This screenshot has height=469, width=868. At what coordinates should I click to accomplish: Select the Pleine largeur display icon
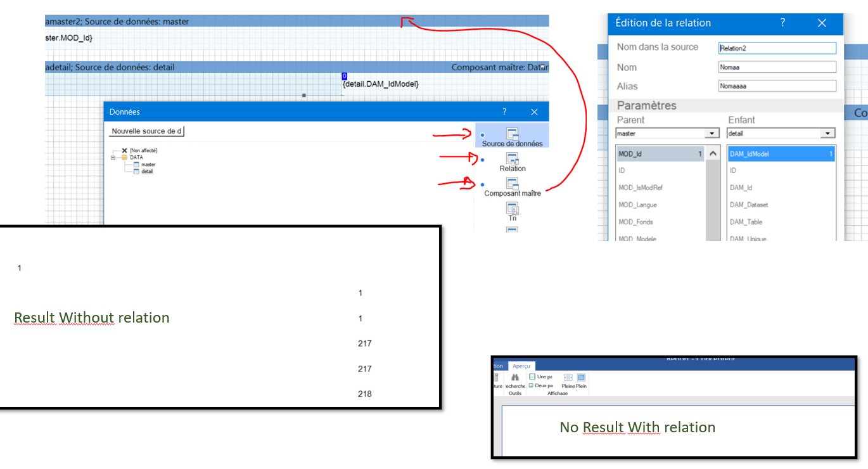pos(568,378)
